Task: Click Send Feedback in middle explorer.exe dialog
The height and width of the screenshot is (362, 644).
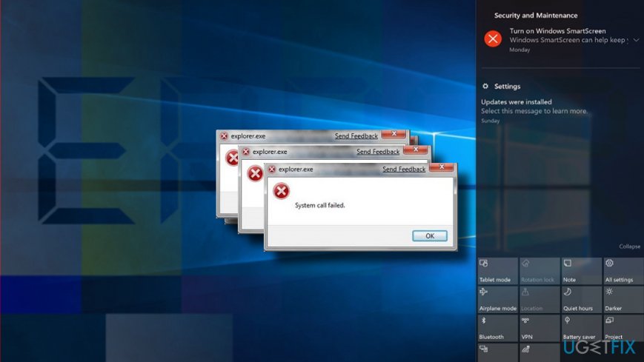Action: (x=378, y=152)
